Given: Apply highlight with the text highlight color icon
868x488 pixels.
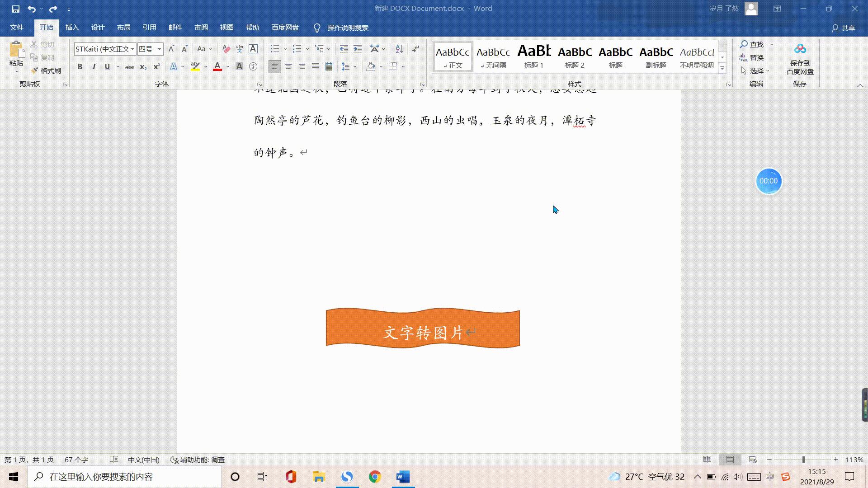Looking at the screenshot, I should pos(195,66).
